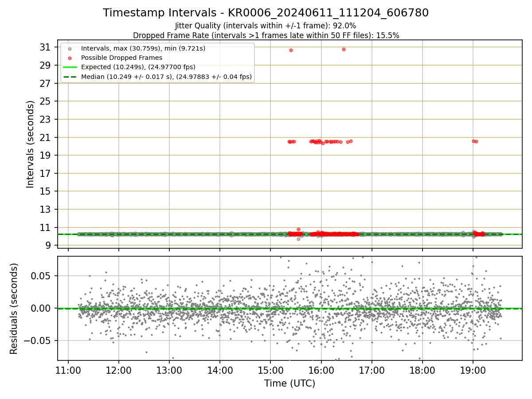The image size is (532, 399).
Task: Click the 9 y-axis tick label
Action: click(48, 245)
